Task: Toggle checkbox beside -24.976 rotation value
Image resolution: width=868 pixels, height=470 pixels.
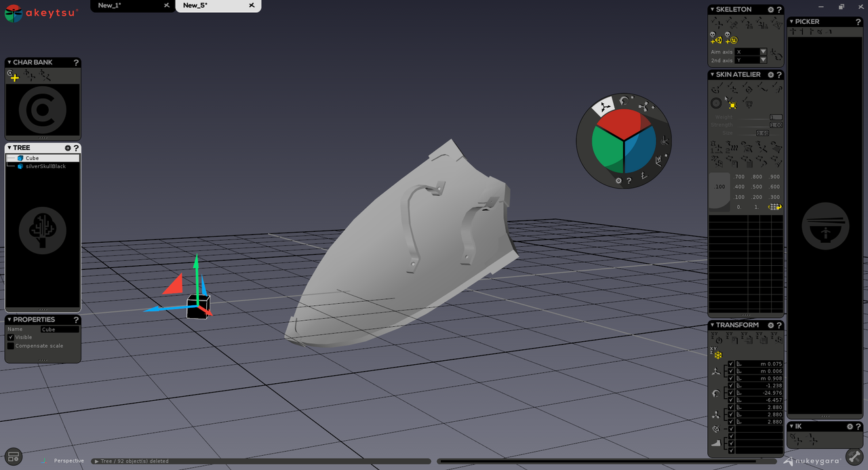Action: [x=731, y=393]
